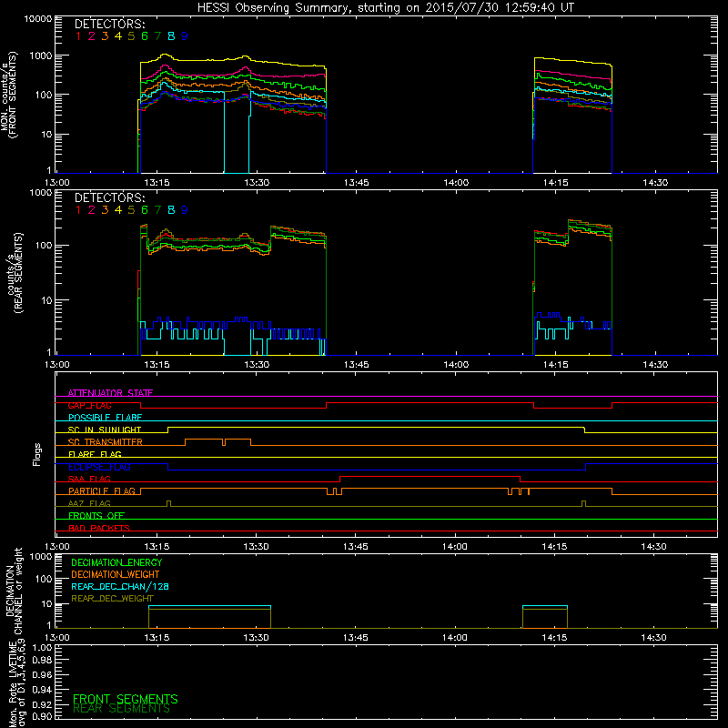This screenshot has width=728, height=728.
Task: Click the 14:00 tick under decimation plot
Action: (454, 638)
